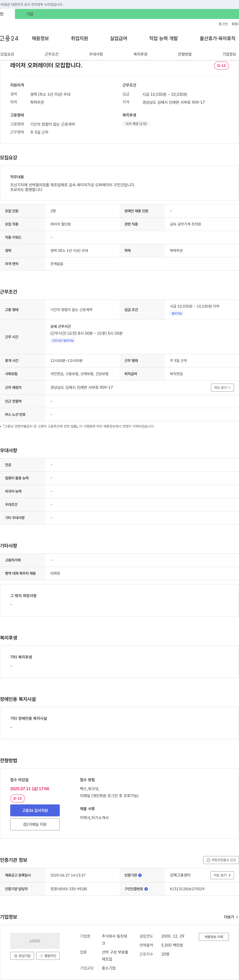Click the 레이저 절단원 job type cell
The image size is (239, 980).
pyautogui.click(x=61, y=224)
